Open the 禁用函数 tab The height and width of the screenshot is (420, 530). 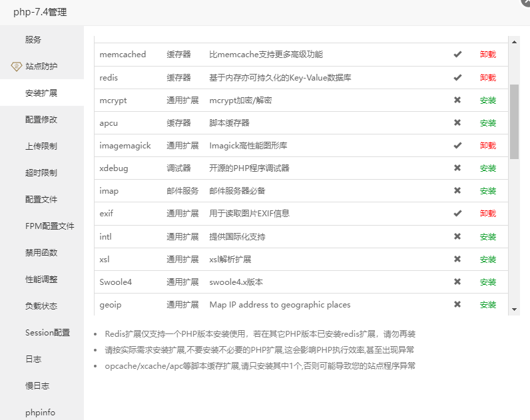coord(42,252)
